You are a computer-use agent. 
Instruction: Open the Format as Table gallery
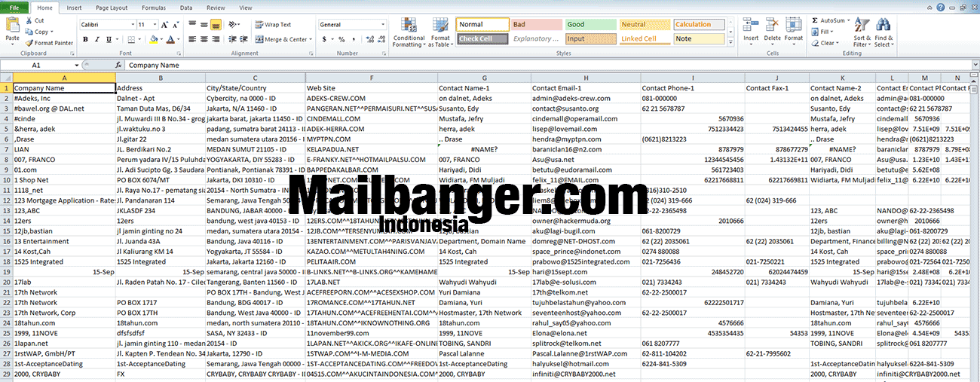(x=440, y=32)
